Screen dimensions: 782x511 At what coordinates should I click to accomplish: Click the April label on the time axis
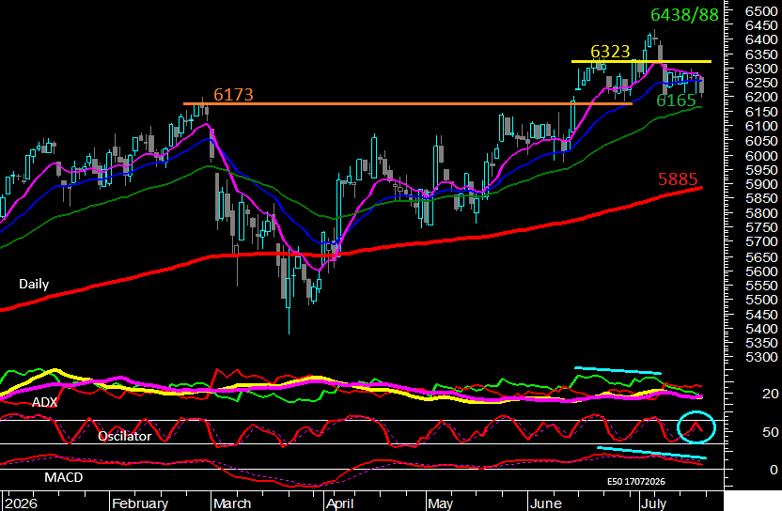click(340, 504)
